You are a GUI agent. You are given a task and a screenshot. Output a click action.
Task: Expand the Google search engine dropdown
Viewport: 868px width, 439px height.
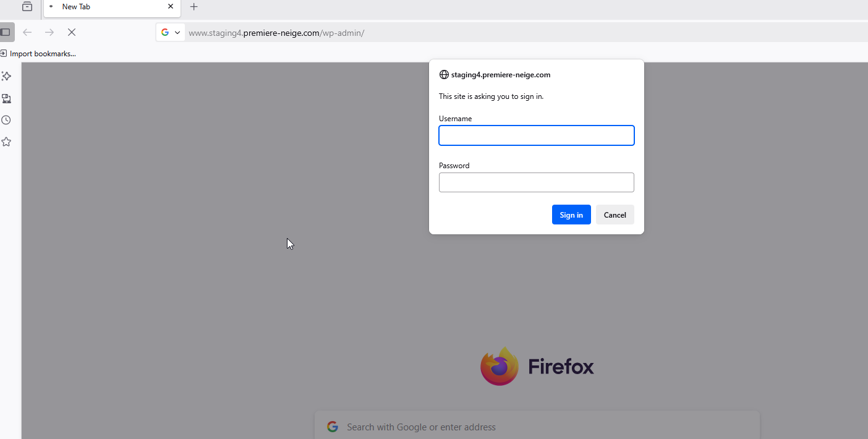click(x=171, y=33)
